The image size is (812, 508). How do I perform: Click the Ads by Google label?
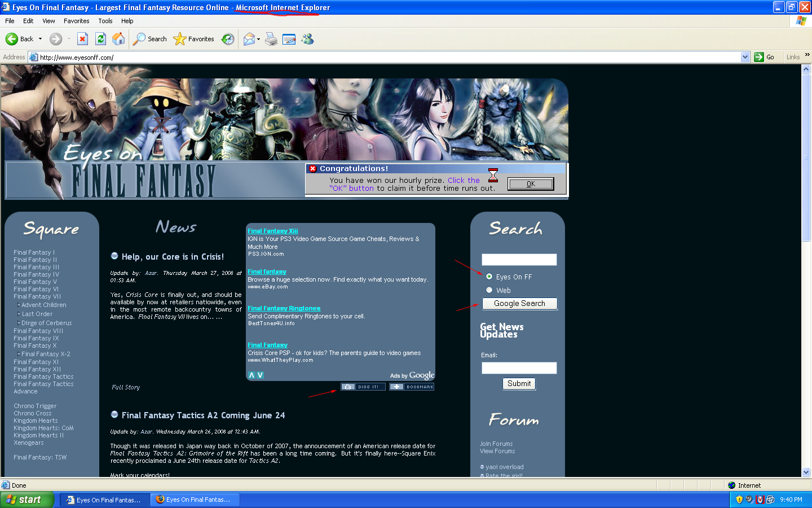[412, 375]
